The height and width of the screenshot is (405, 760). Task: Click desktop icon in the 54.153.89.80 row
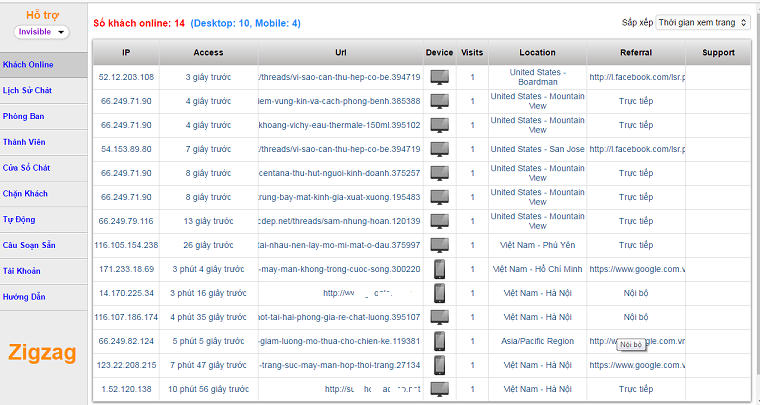coord(439,149)
